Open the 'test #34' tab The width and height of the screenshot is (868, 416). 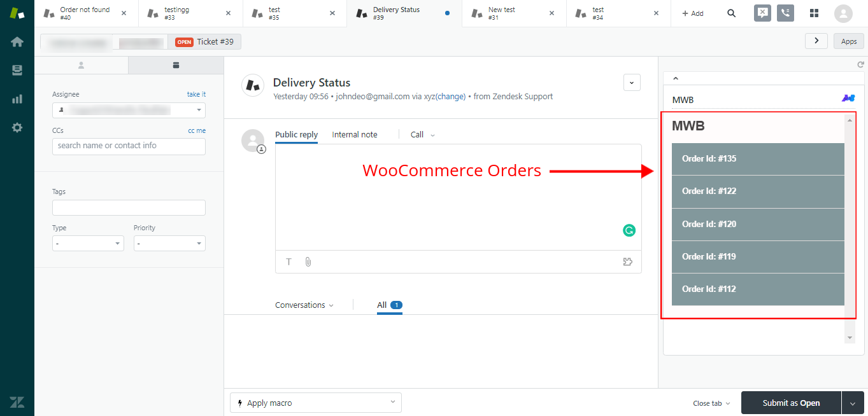click(x=618, y=13)
